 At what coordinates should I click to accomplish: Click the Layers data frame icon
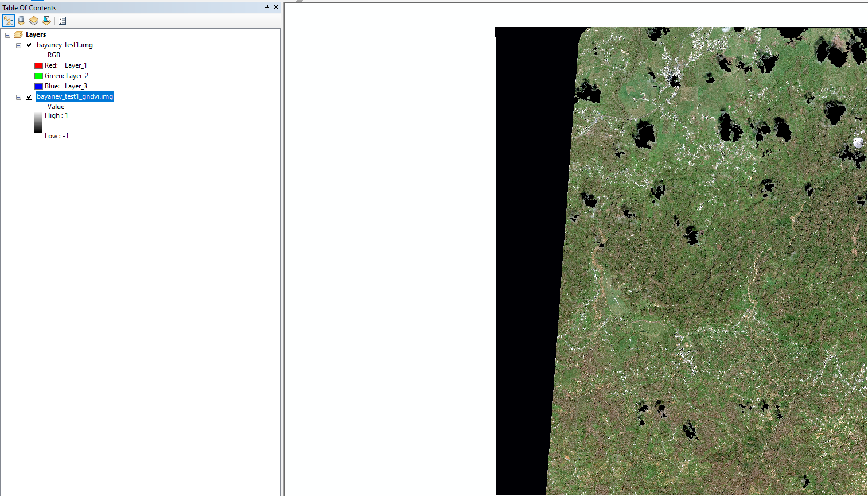click(x=18, y=34)
